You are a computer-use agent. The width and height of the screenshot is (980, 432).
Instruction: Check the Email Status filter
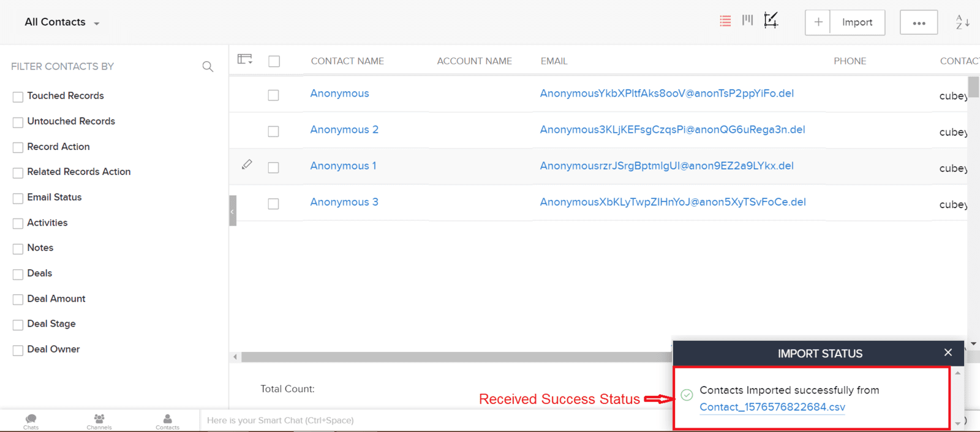pyautogui.click(x=18, y=198)
